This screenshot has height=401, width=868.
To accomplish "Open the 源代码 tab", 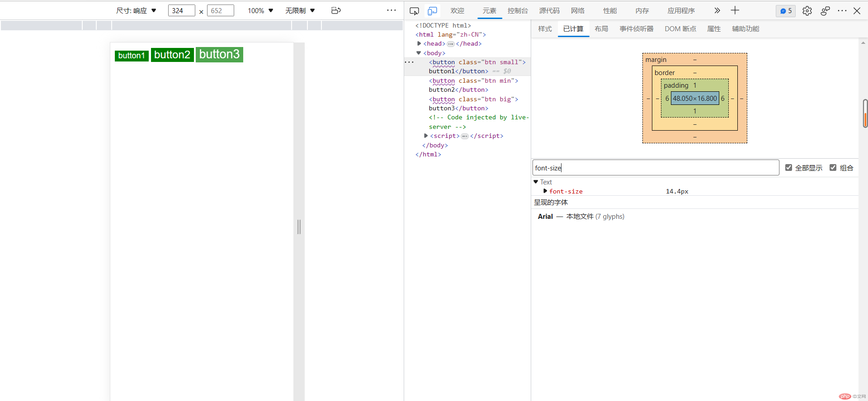I will coord(549,10).
